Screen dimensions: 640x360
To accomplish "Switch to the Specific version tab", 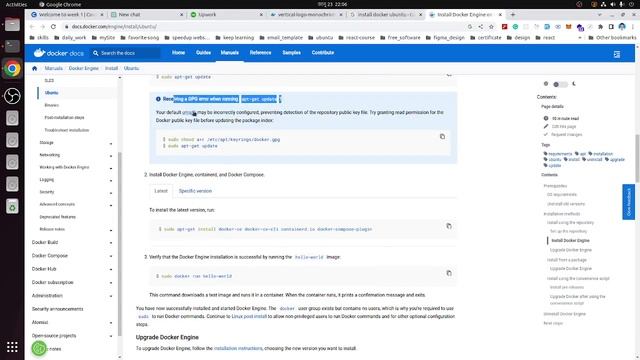I will [195, 191].
